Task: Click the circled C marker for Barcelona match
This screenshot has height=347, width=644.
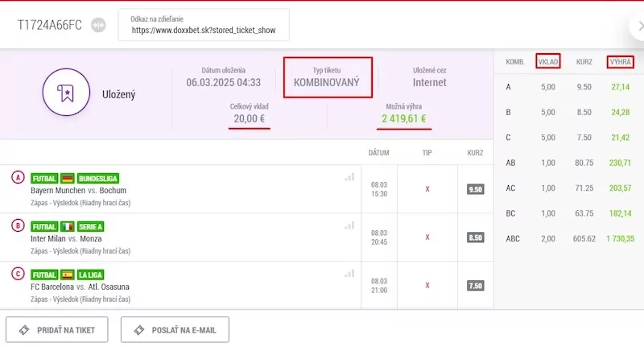Action: pos(18,274)
